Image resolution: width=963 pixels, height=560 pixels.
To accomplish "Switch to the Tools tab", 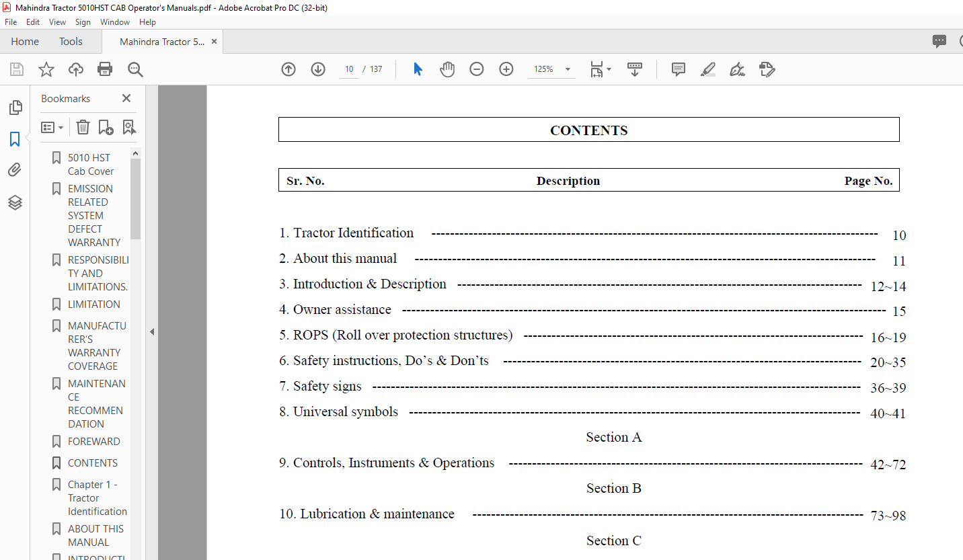I will pos(71,41).
